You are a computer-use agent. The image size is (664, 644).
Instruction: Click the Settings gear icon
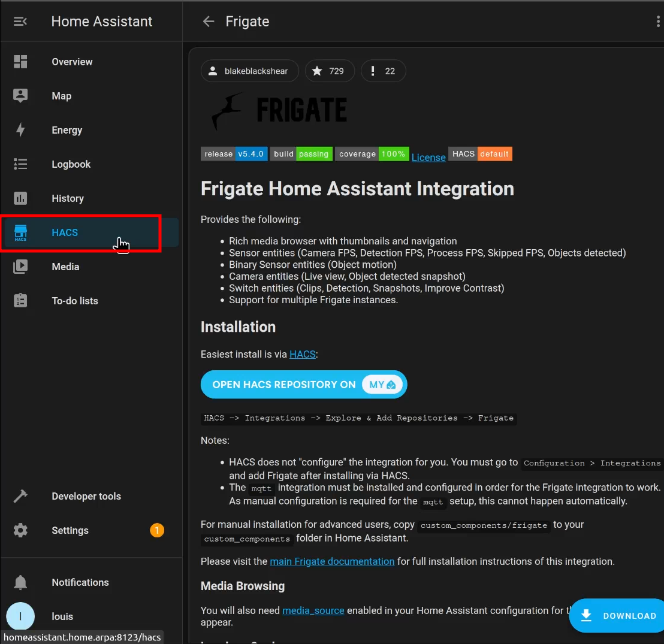click(20, 531)
